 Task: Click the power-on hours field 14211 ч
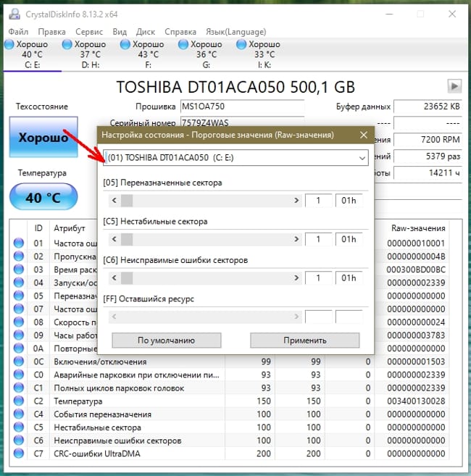click(x=428, y=173)
